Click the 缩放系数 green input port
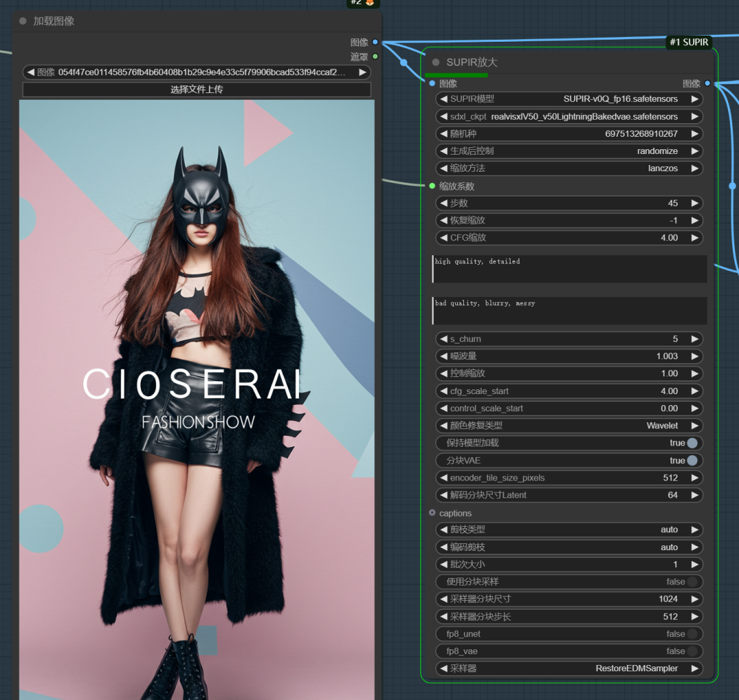 coord(432,185)
